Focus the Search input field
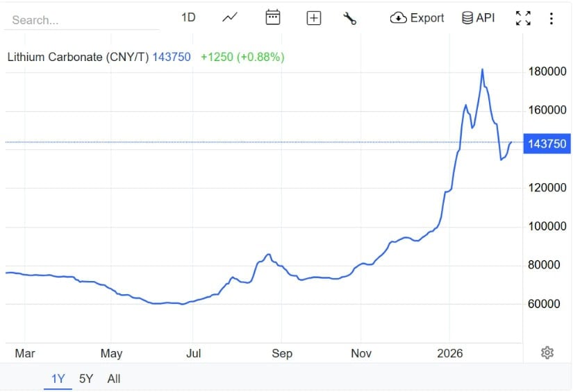This screenshot has width=573, height=392. pyautogui.click(x=82, y=20)
